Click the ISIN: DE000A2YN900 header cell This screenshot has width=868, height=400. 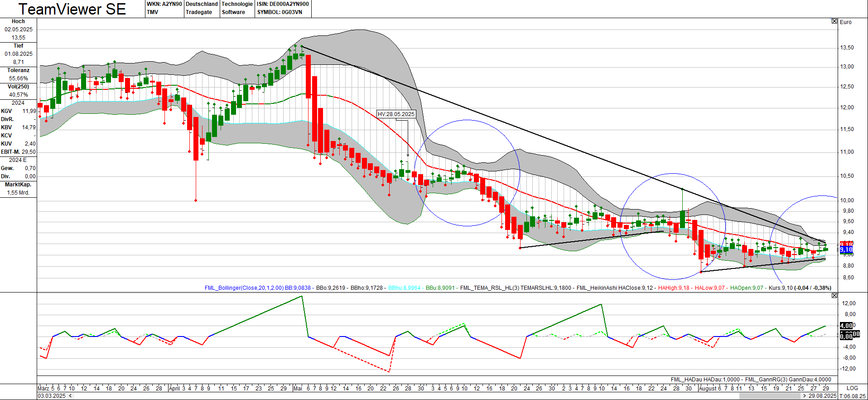(x=283, y=4)
